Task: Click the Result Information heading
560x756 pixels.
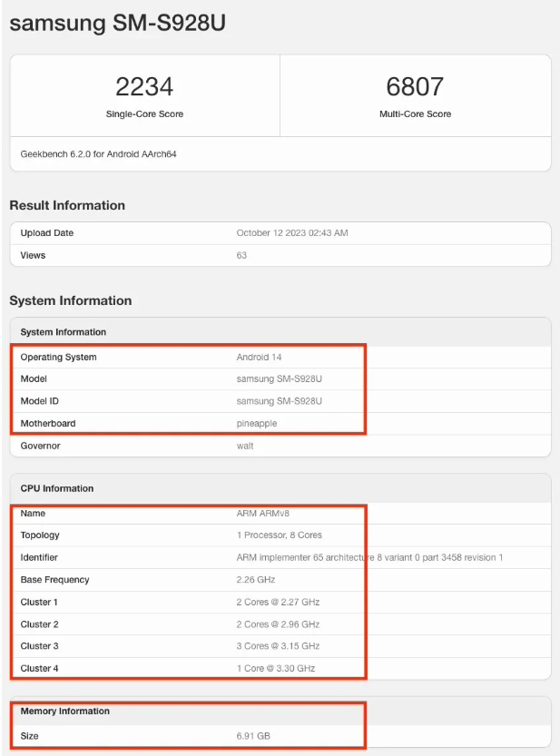Action: tap(67, 205)
